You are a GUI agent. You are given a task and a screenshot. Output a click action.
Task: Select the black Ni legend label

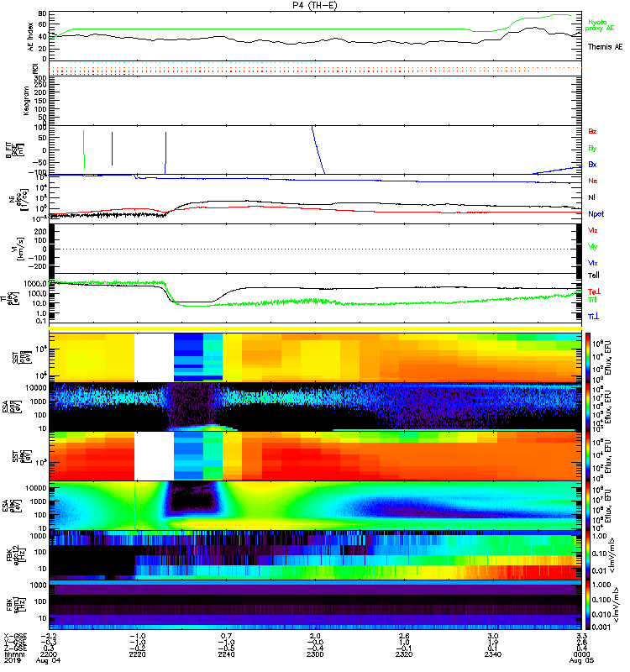pyautogui.click(x=591, y=197)
